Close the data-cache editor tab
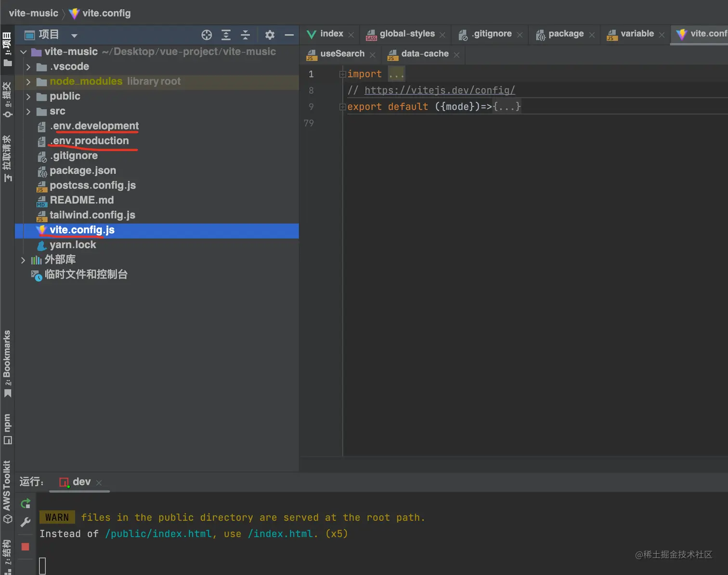 coord(456,55)
